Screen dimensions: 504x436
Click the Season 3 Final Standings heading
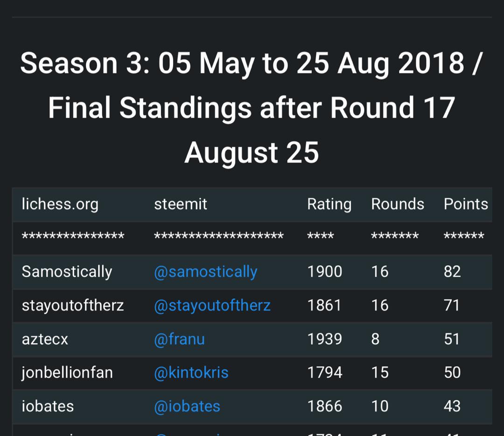pyautogui.click(x=252, y=108)
